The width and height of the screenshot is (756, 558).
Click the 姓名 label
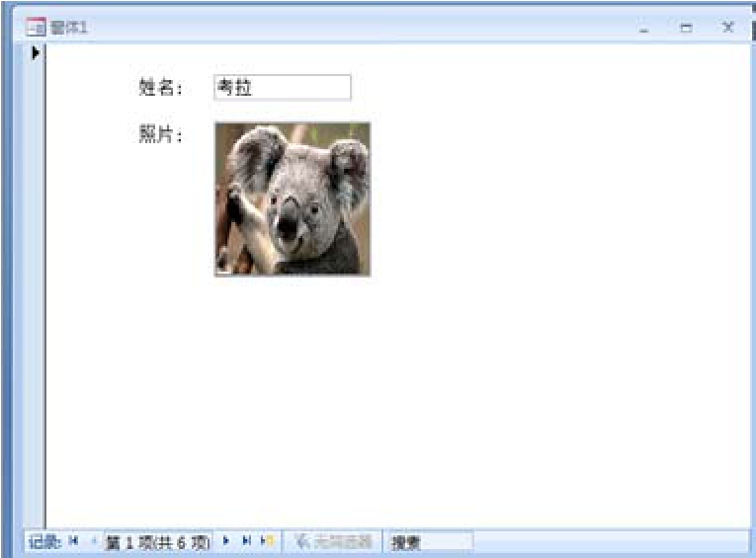click(160, 88)
